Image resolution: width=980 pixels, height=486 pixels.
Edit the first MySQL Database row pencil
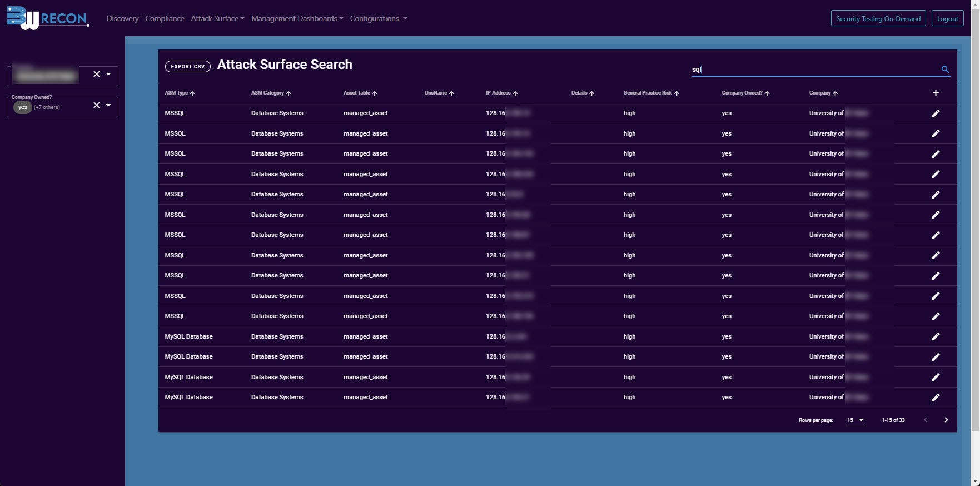coord(936,336)
